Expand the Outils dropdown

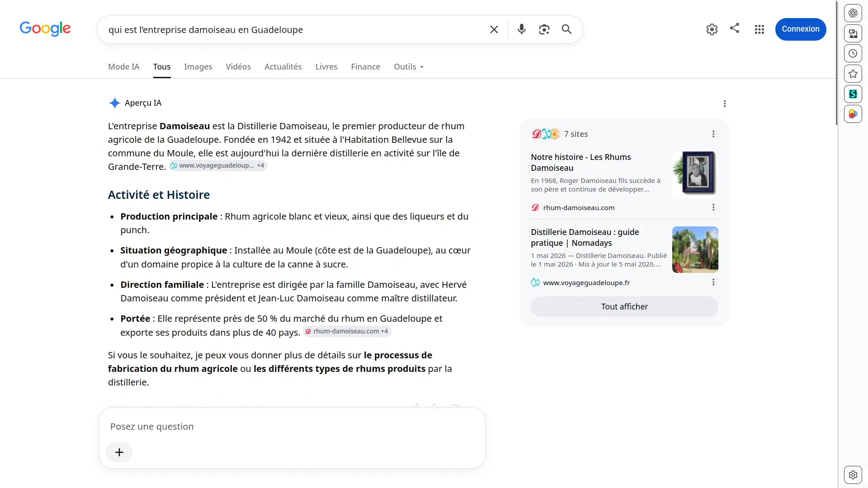[x=409, y=67]
